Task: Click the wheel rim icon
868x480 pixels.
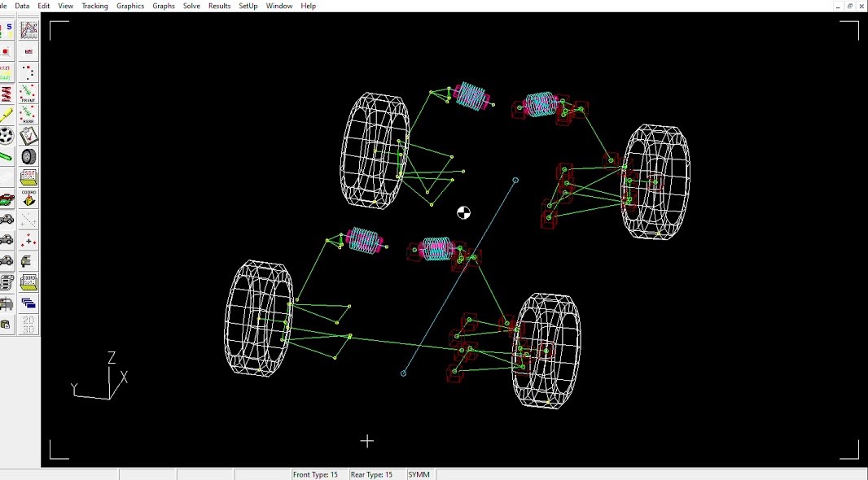Action: [7, 136]
